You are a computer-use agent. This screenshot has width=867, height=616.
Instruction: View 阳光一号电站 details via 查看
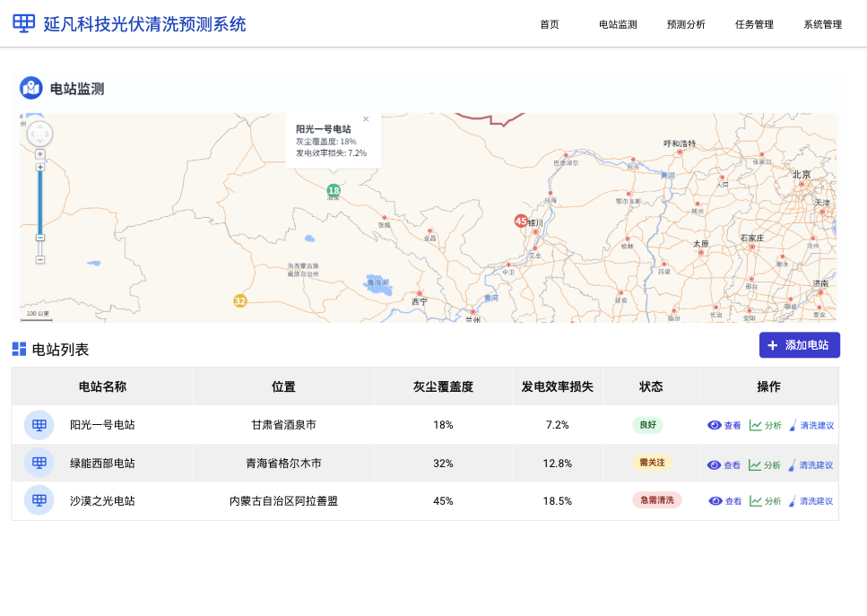click(x=724, y=425)
